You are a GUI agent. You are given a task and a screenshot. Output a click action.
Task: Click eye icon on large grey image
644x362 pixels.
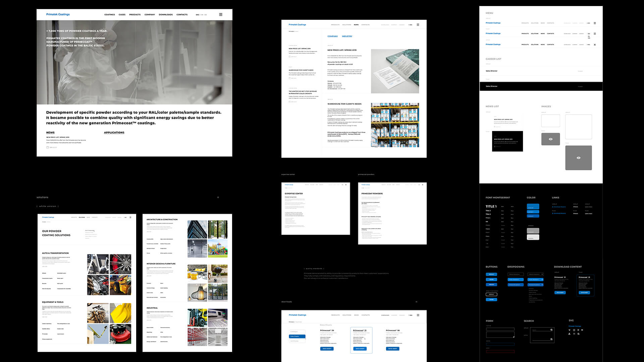(x=578, y=158)
